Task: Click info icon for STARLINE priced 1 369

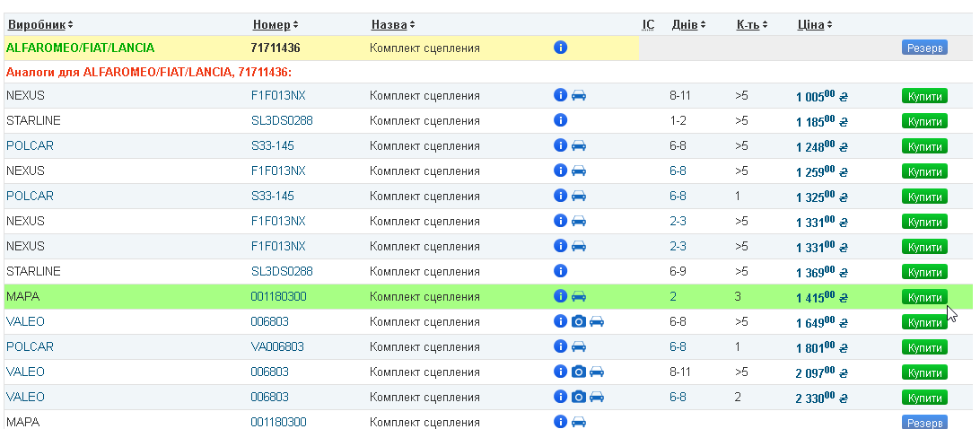Action: point(560,271)
